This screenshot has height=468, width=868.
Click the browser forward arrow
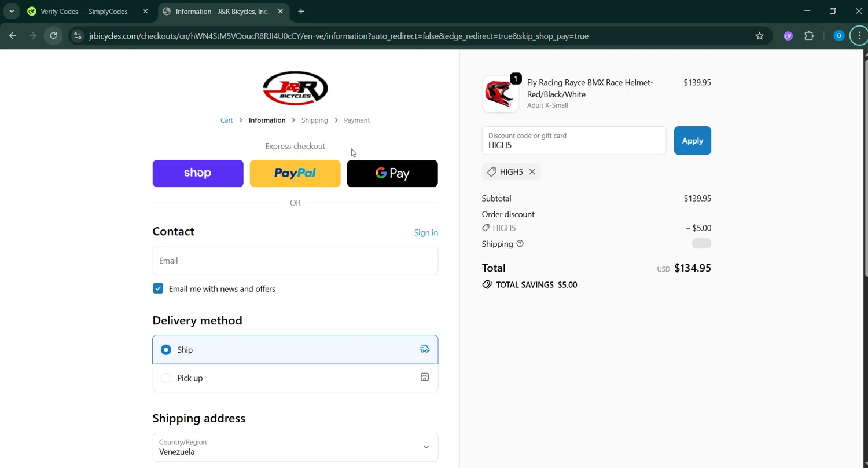(33, 36)
